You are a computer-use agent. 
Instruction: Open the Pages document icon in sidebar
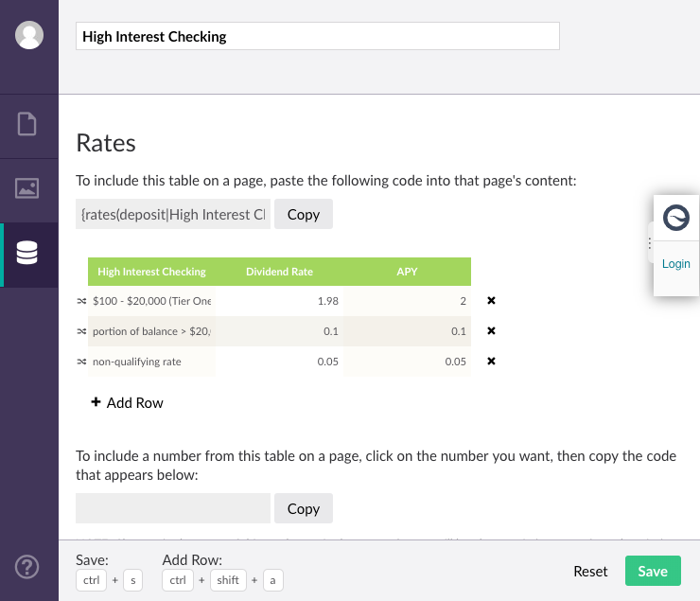(28, 125)
